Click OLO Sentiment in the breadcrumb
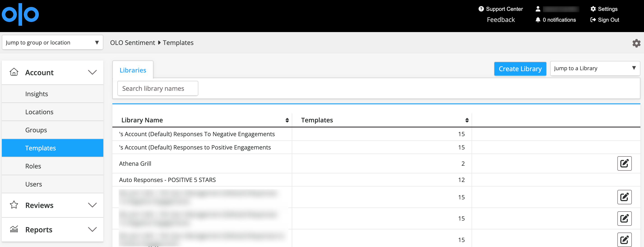This screenshot has width=644, height=247. pyautogui.click(x=132, y=42)
